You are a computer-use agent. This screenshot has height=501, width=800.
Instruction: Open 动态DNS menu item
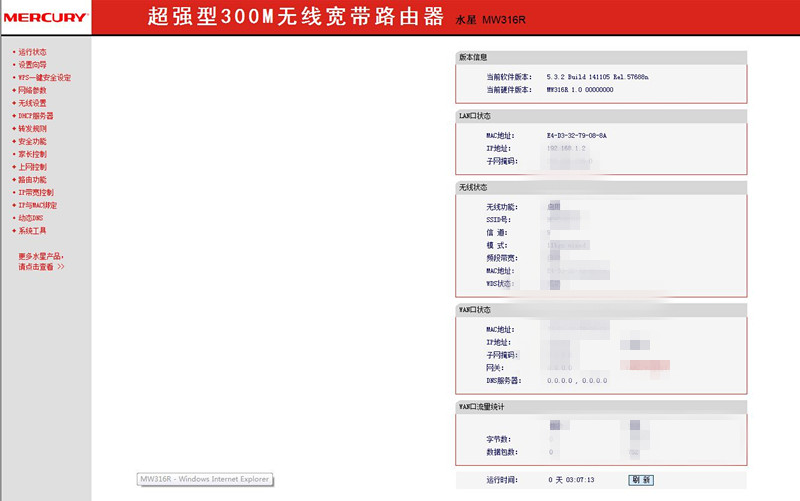coord(31,218)
